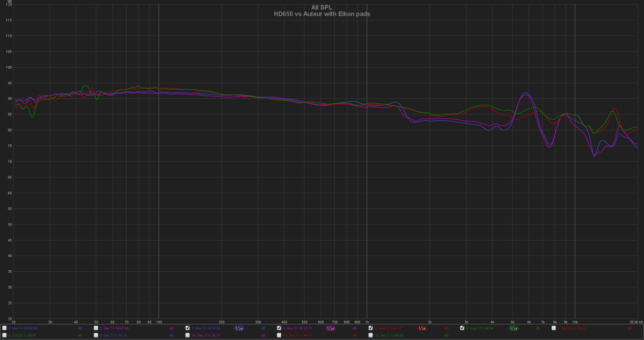Select the '6: Aug 5 21:48:34' trace label

click(479, 328)
